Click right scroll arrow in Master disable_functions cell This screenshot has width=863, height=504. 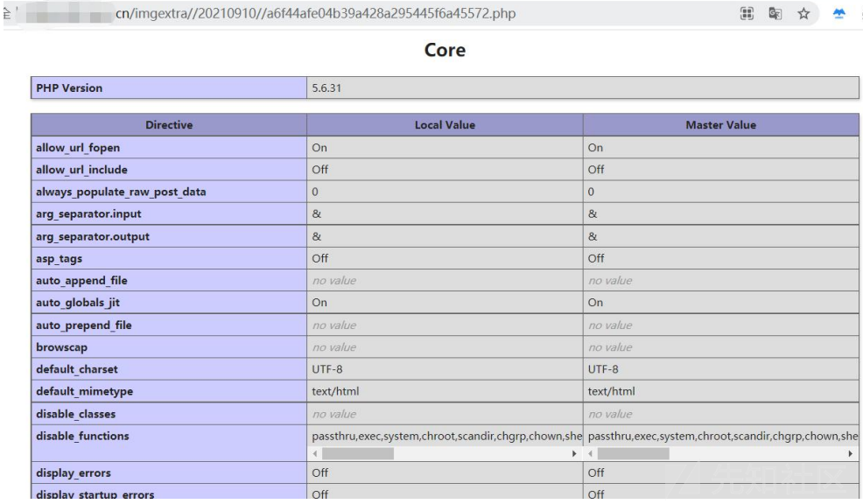(850, 454)
